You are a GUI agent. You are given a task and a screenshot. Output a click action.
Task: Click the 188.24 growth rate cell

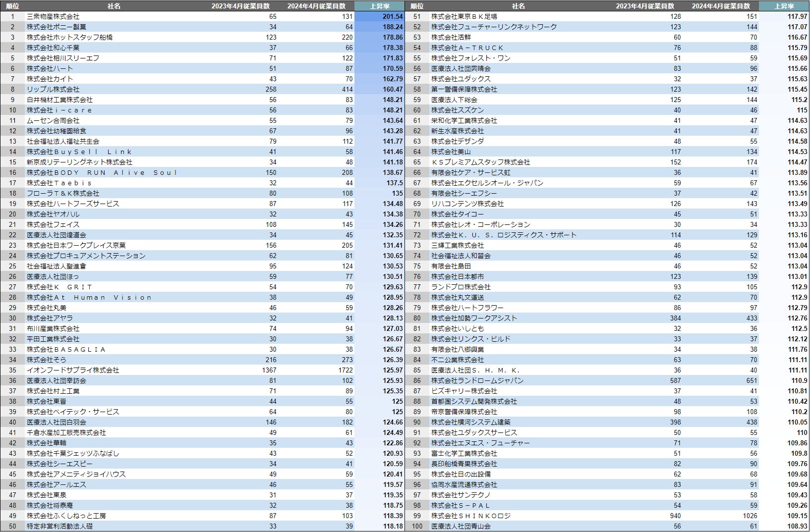point(380,27)
